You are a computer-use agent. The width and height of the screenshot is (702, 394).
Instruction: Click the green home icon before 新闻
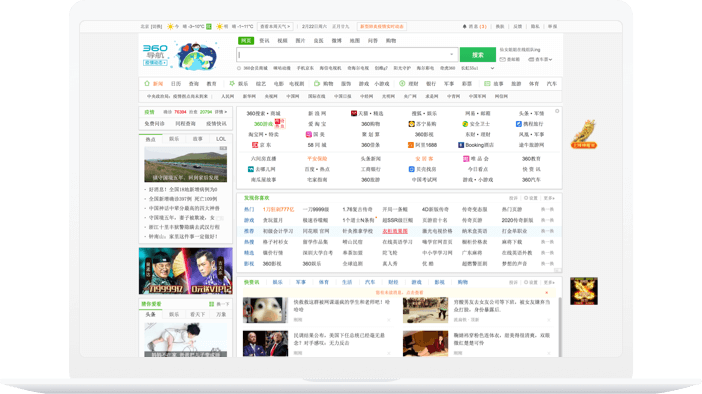tap(147, 83)
